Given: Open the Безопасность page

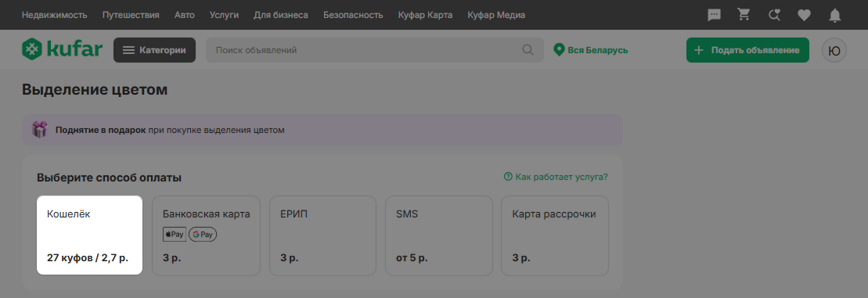Looking at the screenshot, I should pos(353,15).
